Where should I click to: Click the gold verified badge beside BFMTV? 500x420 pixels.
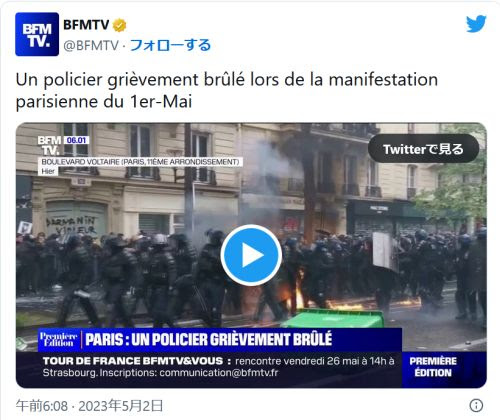coord(120,25)
